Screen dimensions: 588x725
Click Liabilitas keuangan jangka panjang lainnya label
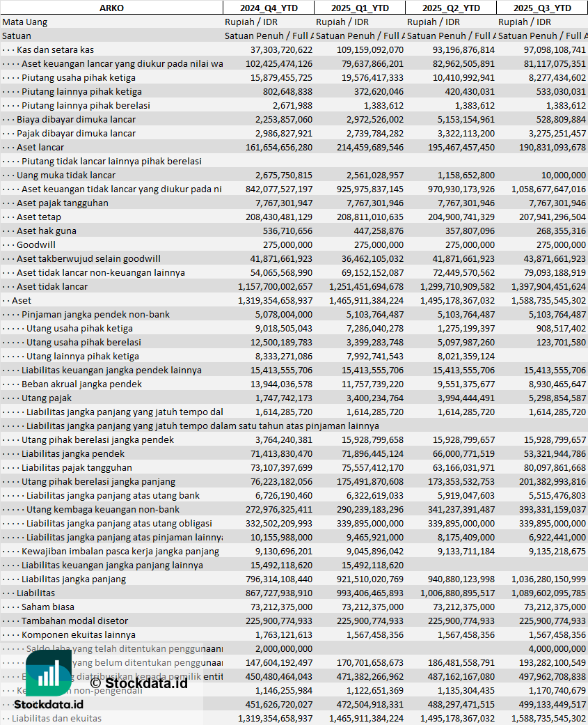click(112, 565)
